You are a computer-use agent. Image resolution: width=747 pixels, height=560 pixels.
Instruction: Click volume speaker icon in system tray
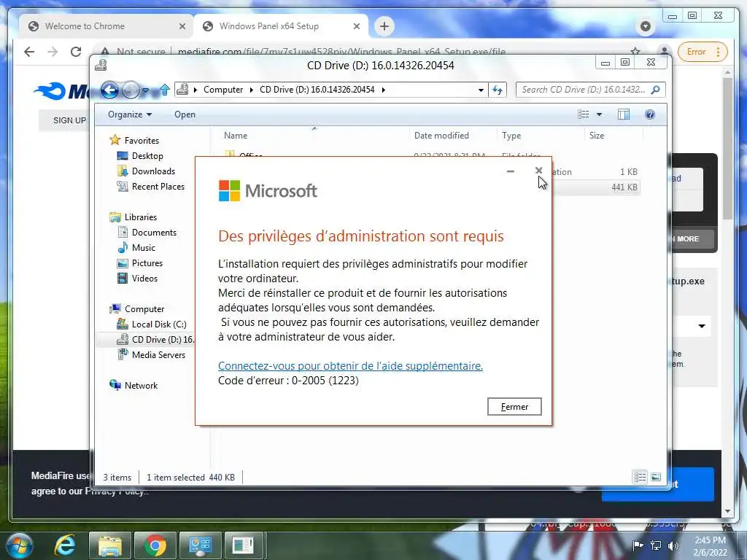pyautogui.click(x=673, y=545)
